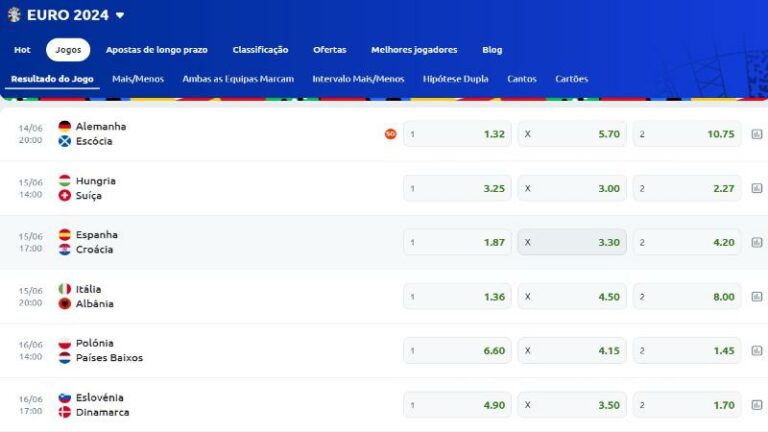Pick the draw odds 3.30 for Espanha-Croácia
This screenshot has height=432, width=768.
pyautogui.click(x=571, y=242)
